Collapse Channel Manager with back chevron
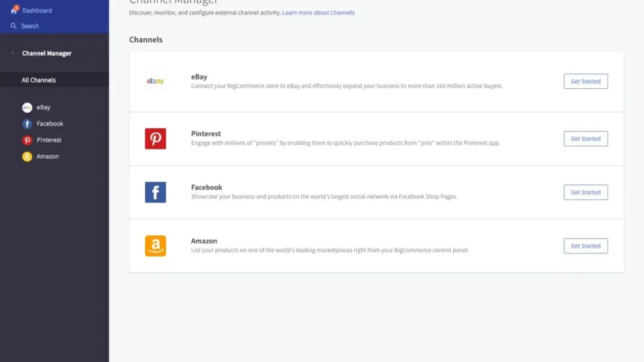 point(13,54)
